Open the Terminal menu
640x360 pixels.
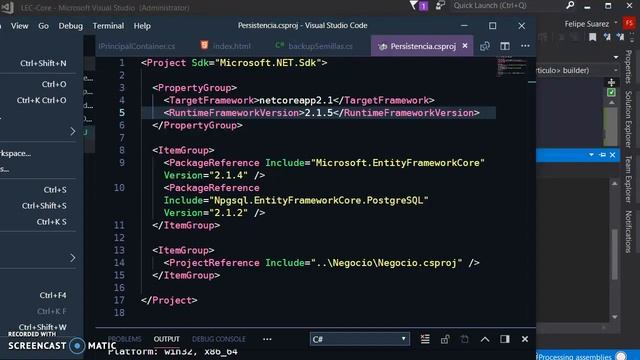108,26
